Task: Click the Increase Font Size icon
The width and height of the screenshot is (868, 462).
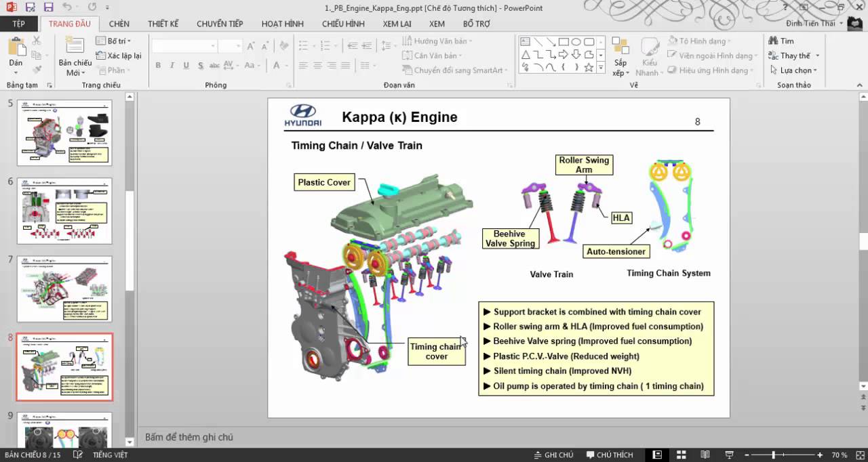Action: [x=251, y=46]
